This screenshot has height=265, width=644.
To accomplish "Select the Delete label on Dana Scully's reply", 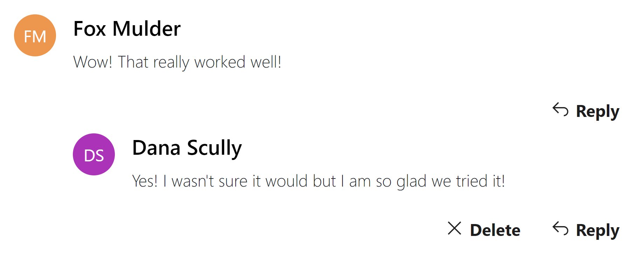I will point(495,230).
